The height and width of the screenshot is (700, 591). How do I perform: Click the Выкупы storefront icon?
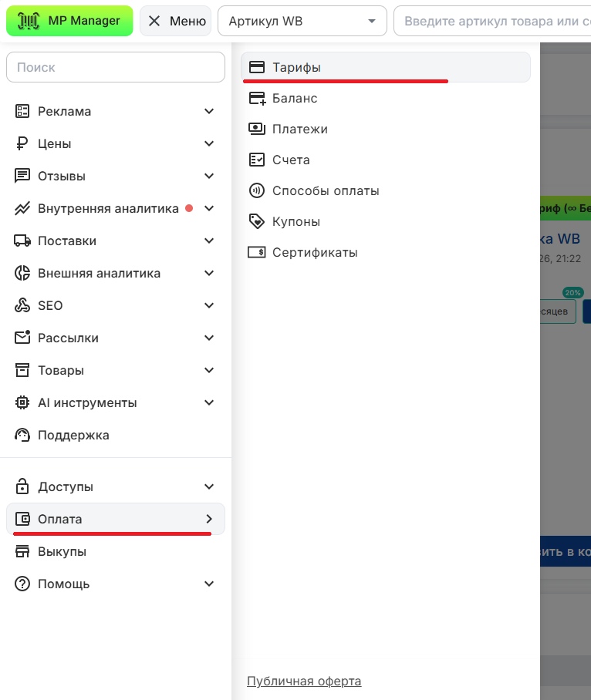(x=22, y=551)
